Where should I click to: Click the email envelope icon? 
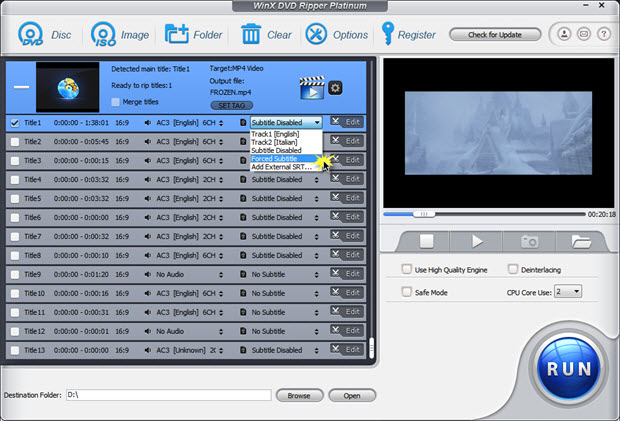tap(584, 34)
